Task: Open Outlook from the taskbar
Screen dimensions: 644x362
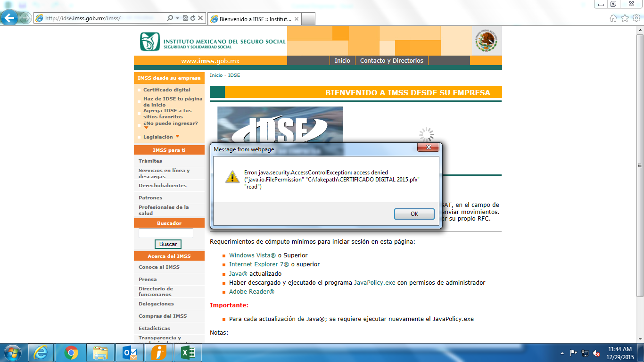Action: pos(130,353)
